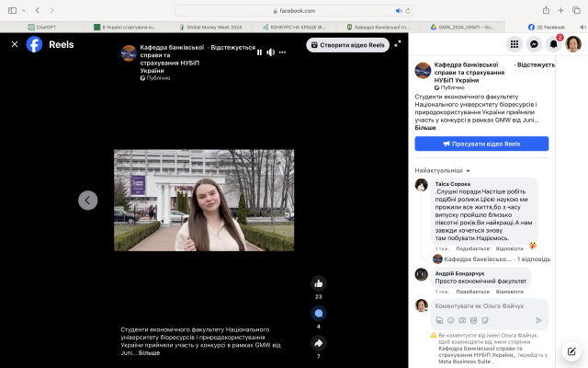Open the Facebook menu grid icon

514,44
